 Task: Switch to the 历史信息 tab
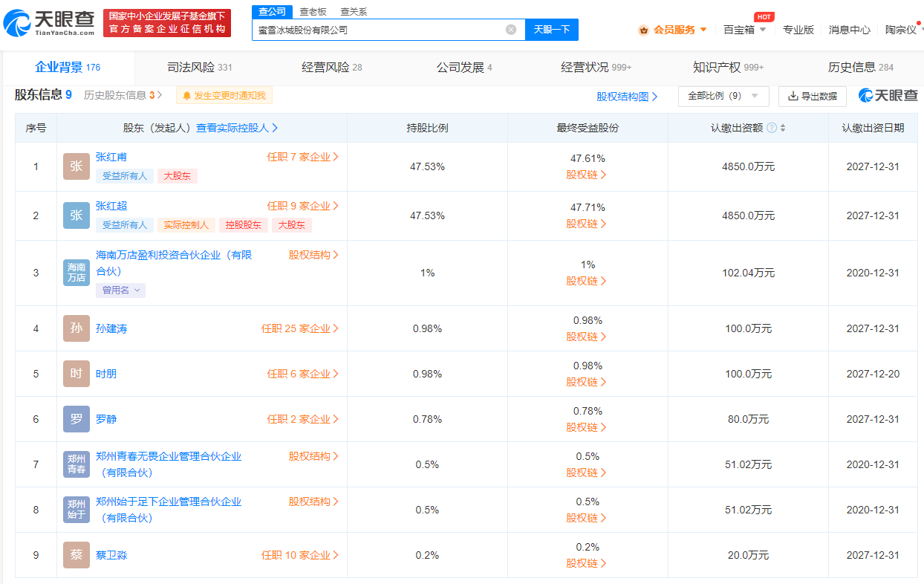pos(861,67)
